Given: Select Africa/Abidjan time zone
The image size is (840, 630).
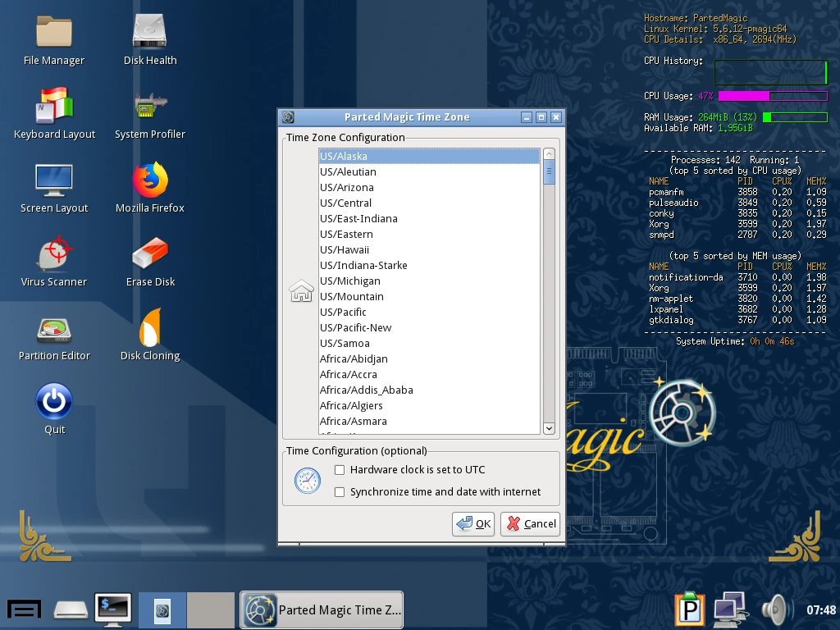Looking at the screenshot, I should coord(429,359).
